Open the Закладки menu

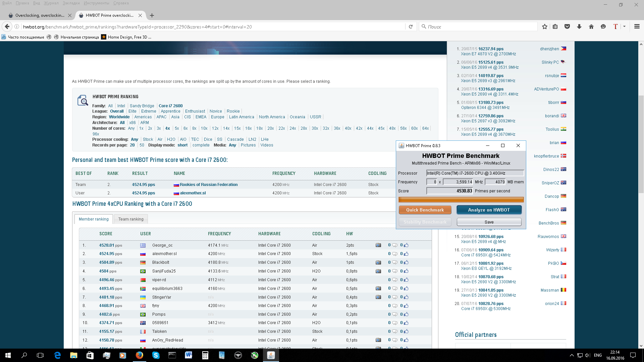(x=71, y=3)
